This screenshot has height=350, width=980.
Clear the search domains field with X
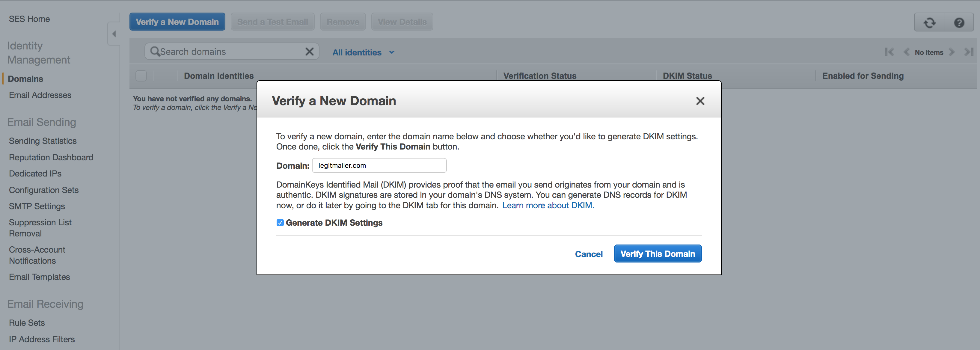click(x=309, y=51)
